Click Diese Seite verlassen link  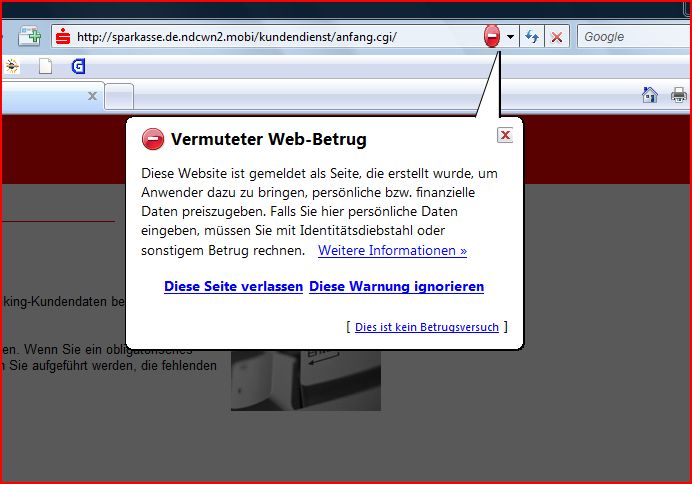233,286
